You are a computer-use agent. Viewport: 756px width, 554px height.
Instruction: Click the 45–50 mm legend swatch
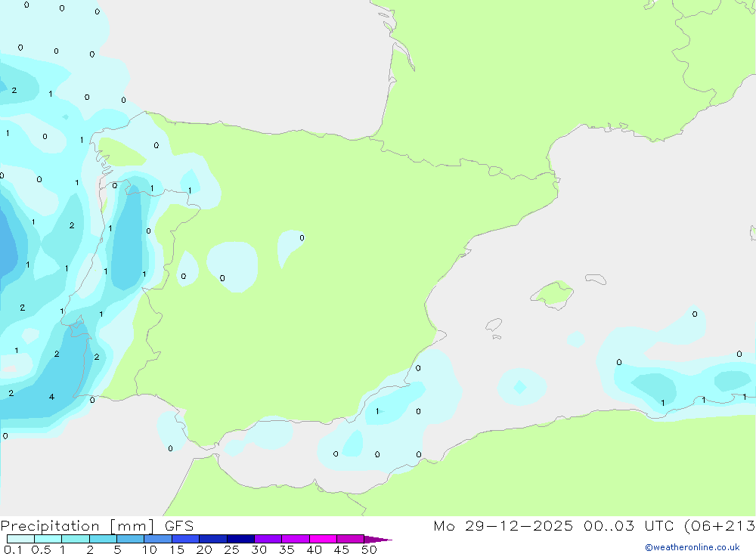[x=350, y=539]
